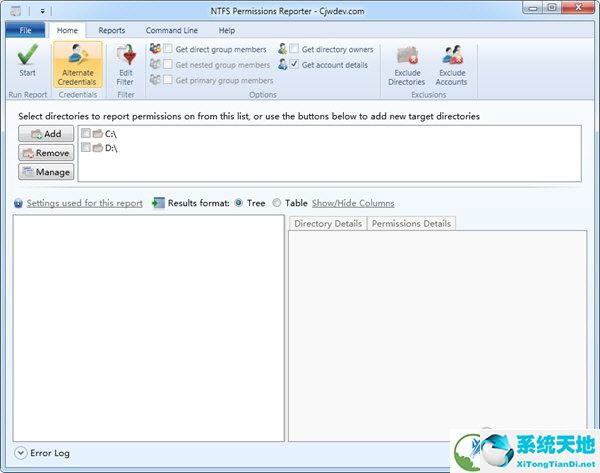The width and height of the screenshot is (600, 473).
Task: Open the Help ribbon tab
Action: (227, 30)
